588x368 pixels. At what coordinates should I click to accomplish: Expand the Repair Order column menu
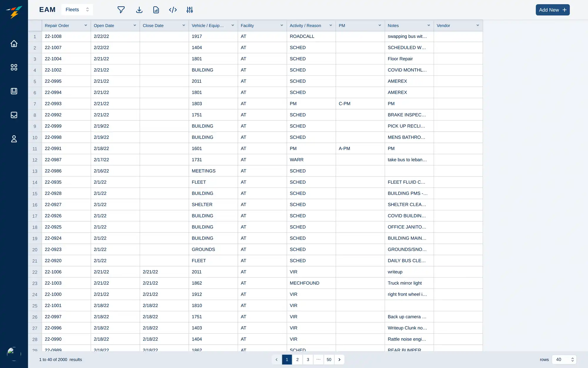click(86, 25)
